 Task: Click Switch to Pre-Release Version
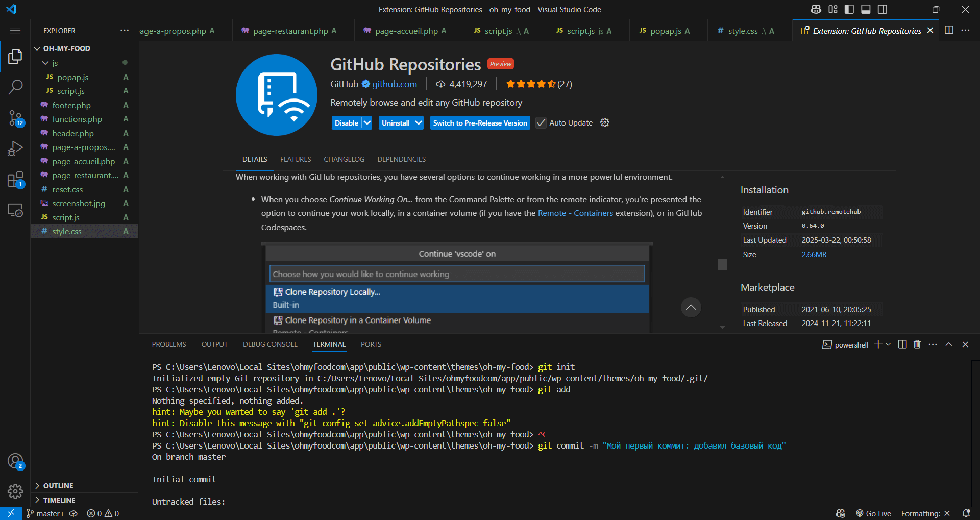point(480,122)
